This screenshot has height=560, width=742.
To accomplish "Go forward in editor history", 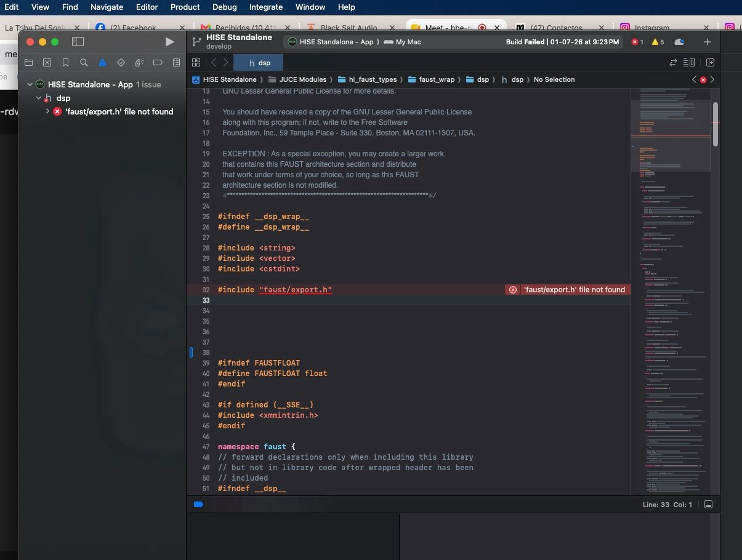I will coord(226,63).
